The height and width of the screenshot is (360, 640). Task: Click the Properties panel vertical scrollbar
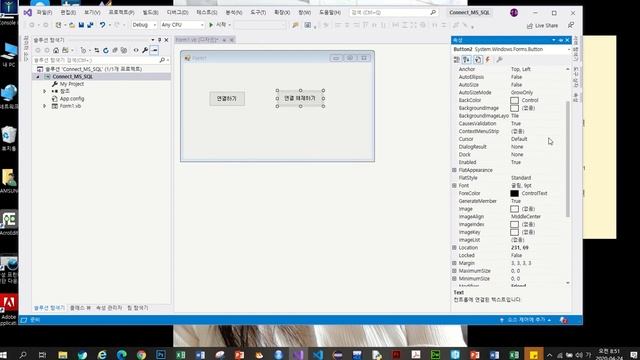[567, 159]
